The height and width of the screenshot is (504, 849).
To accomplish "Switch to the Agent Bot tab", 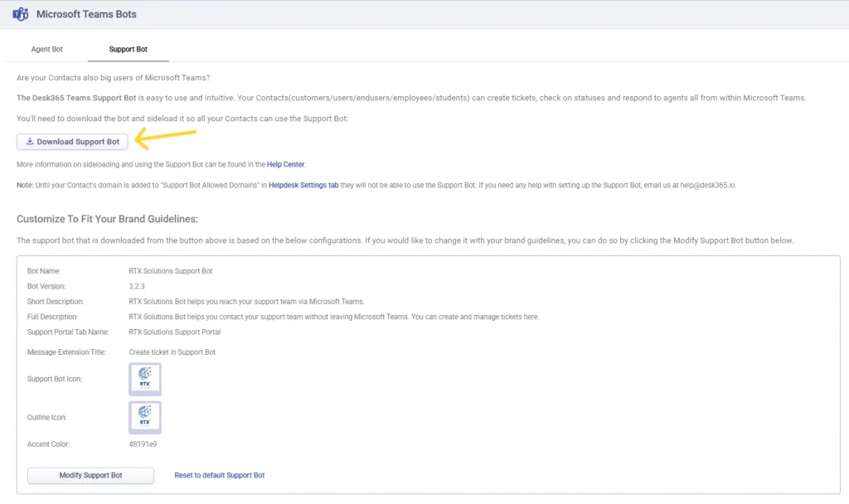I will 47,49.
